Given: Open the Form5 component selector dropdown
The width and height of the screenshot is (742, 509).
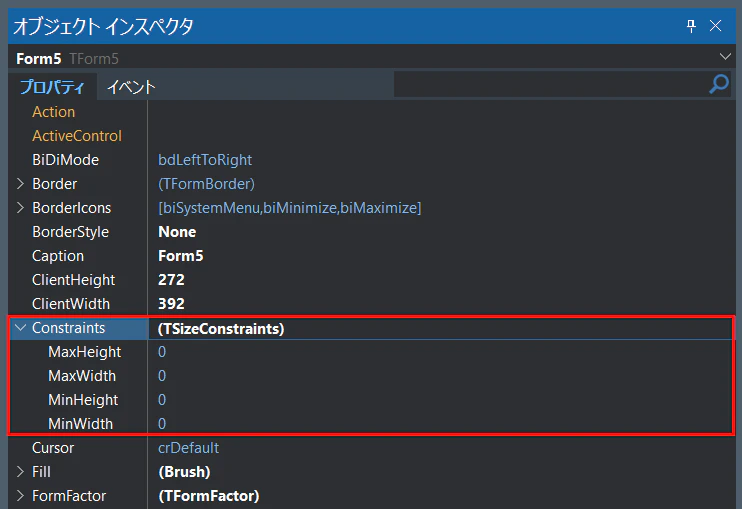Looking at the screenshot, I should 724,57.
